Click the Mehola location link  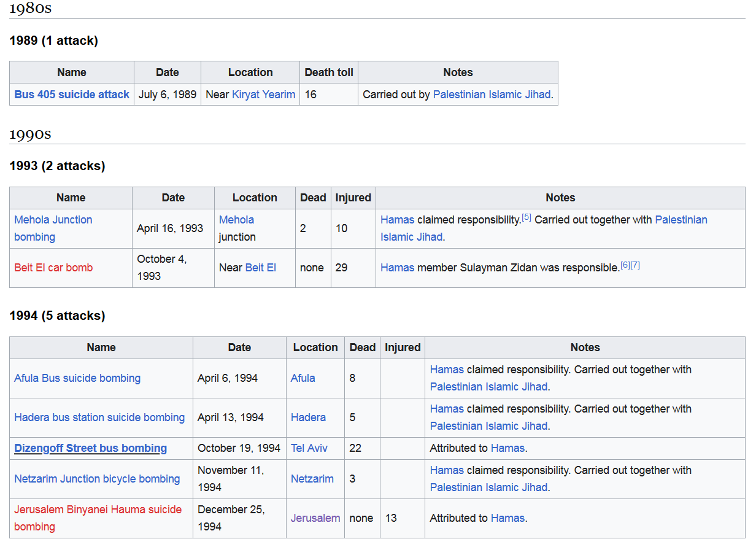tap(236, 220)
